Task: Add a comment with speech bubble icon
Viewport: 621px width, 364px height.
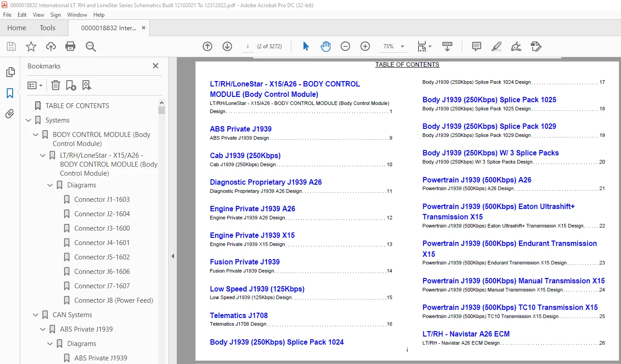Action: [476, 46]
